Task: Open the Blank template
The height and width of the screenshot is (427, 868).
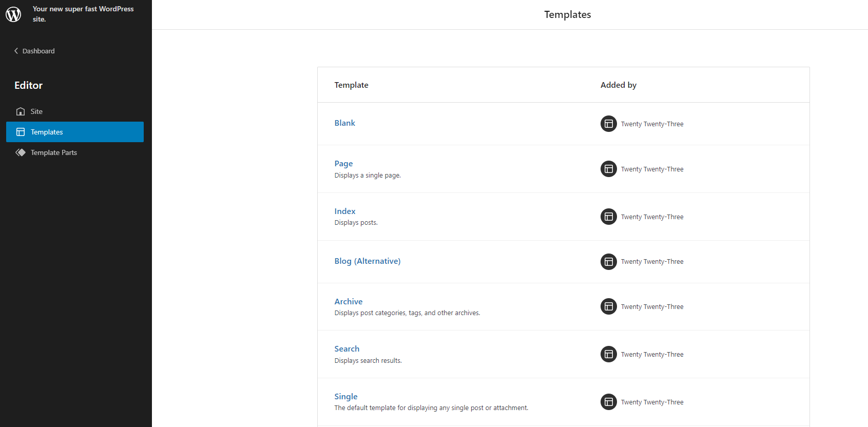Action: (x=344, y=123)
